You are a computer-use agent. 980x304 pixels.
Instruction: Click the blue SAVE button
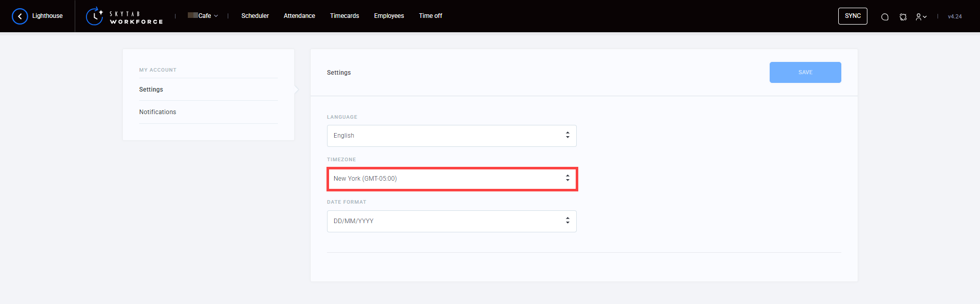coord(805,72)
